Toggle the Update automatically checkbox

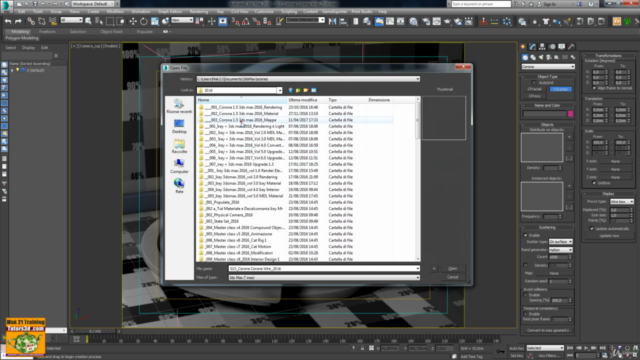click(x=592, y=229)
